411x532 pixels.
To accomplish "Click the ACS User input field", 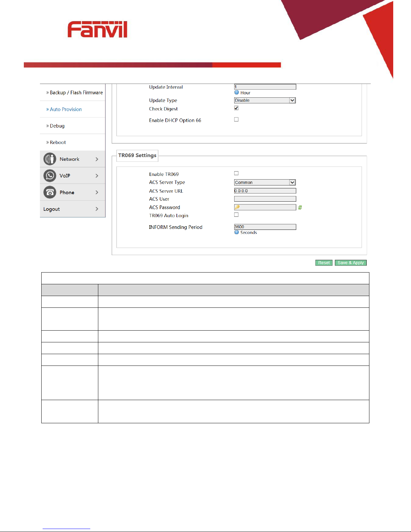I will pyautogui.click(x=265, y=199).
